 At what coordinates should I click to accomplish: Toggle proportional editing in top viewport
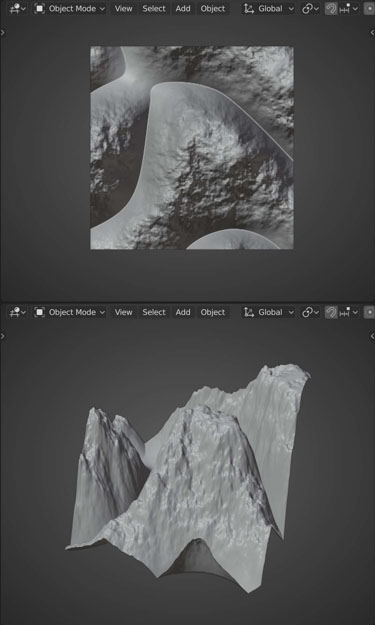[369, 8]
